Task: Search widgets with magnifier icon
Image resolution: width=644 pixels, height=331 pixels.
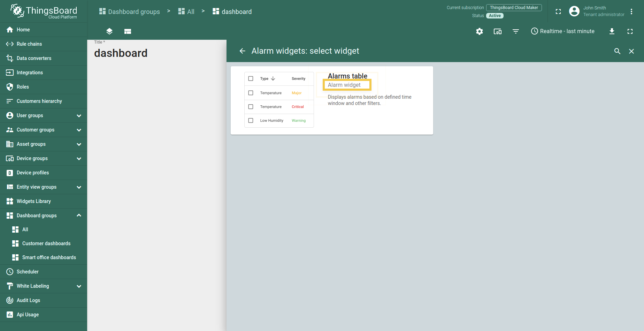Action: click(x=617, y=51)
